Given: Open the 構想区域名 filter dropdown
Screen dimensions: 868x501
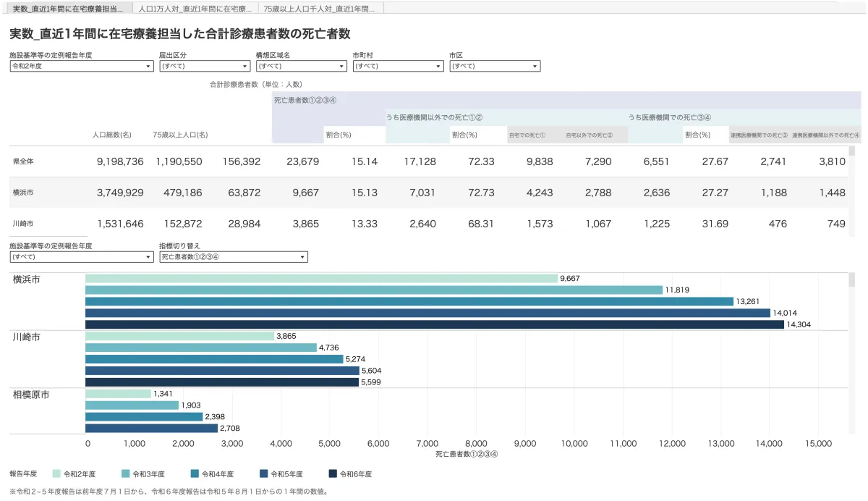Looking at the screenshot, I should [301, 66].
